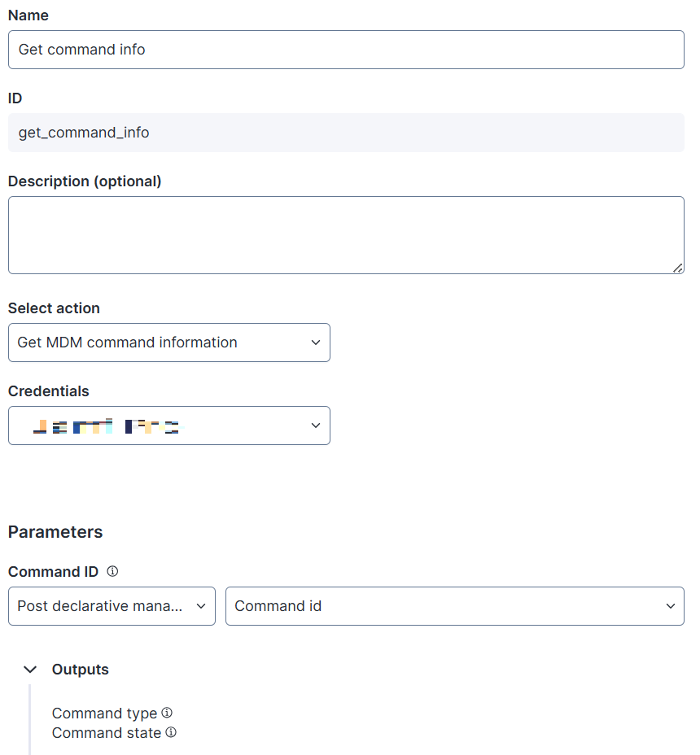Click the info icon beside Command state
The image size is (700, 755).
coord(171,732)
